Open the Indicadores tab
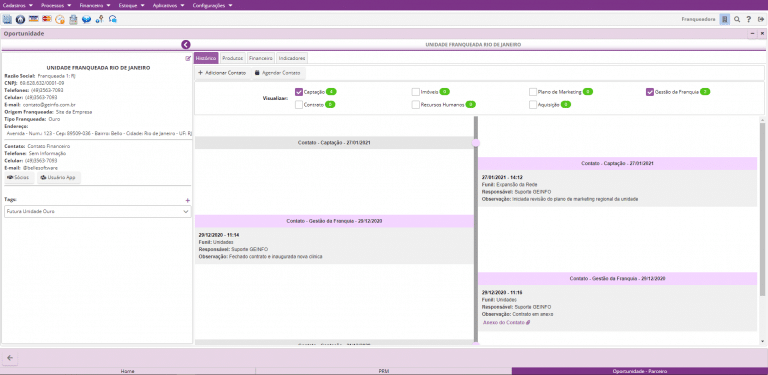This screenshot has width=768, height=375. tap(292, 58)
